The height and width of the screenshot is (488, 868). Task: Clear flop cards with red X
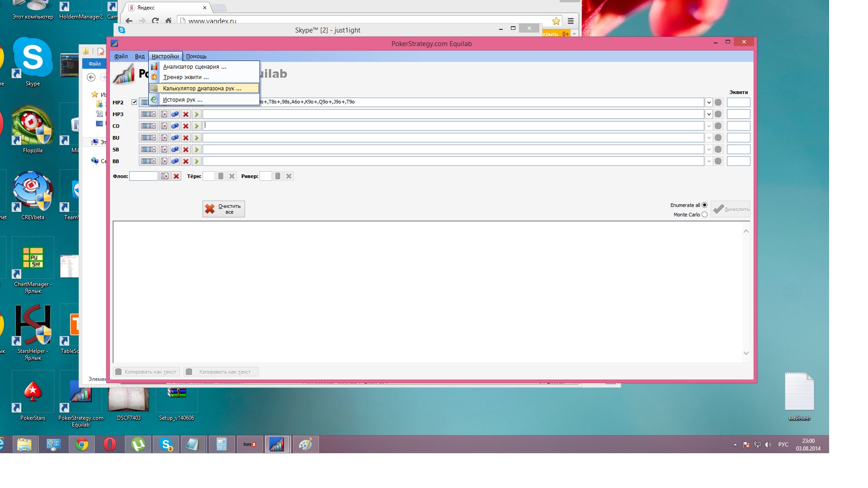click(176, 176)
